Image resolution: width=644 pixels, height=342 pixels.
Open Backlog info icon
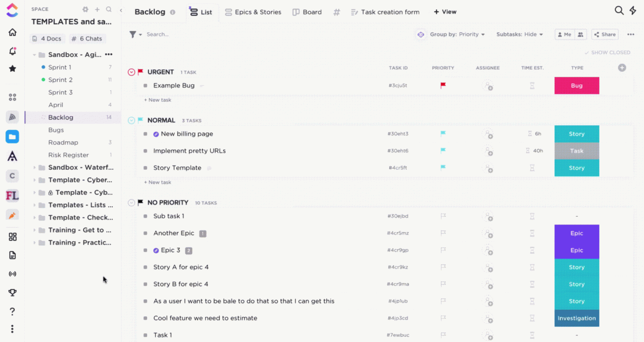(x=172, y=12)
